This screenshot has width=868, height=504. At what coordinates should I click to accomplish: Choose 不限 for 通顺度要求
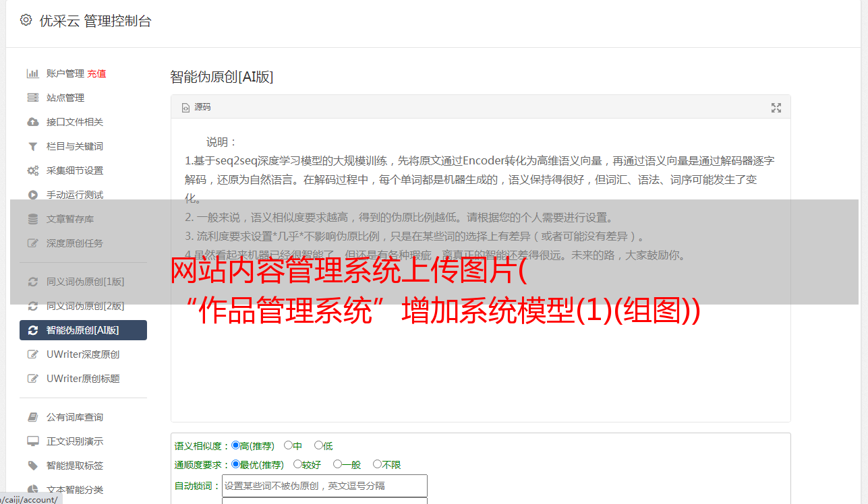[387, 464]
